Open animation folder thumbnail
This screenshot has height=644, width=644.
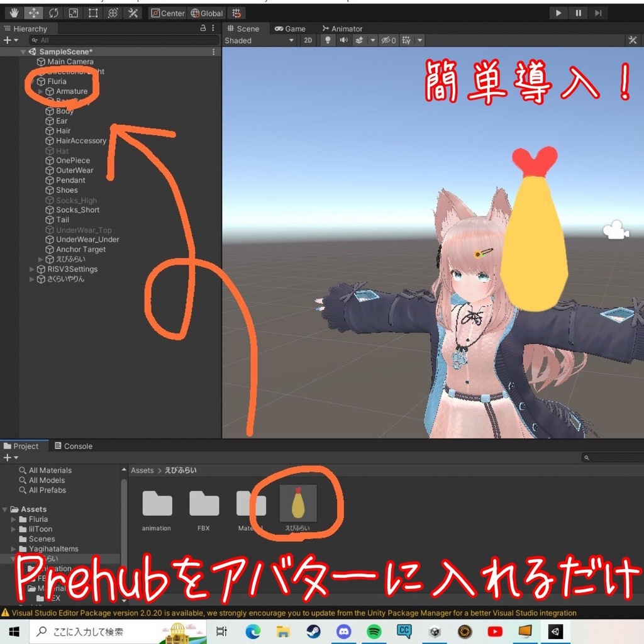pyautogui.click(x=157, y=504)
